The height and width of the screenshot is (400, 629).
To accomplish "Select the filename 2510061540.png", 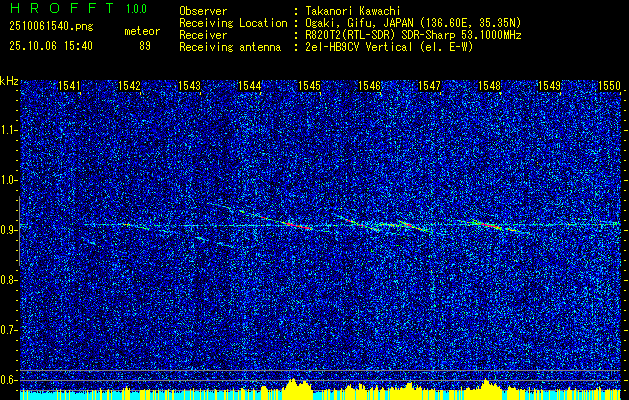I will tap(51, 27).
